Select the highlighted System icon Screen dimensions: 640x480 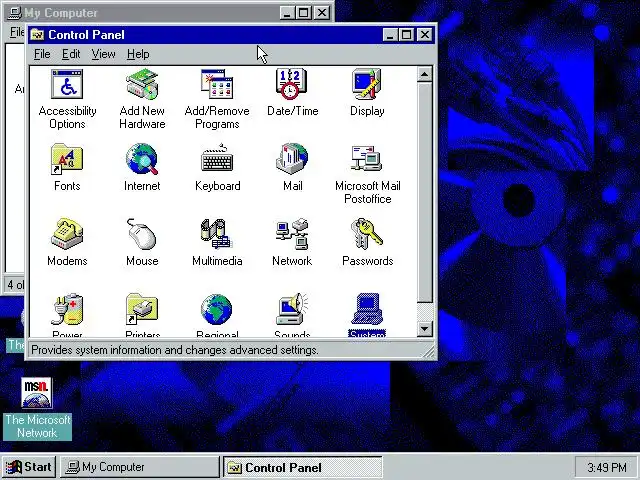coord(367,309)
